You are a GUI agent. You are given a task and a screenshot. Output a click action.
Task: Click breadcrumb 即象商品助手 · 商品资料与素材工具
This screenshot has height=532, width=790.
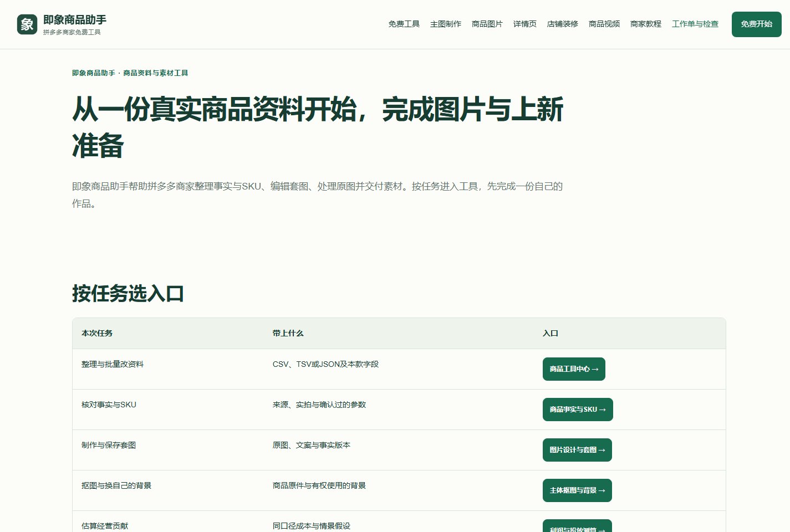click(x=130, y=73)
